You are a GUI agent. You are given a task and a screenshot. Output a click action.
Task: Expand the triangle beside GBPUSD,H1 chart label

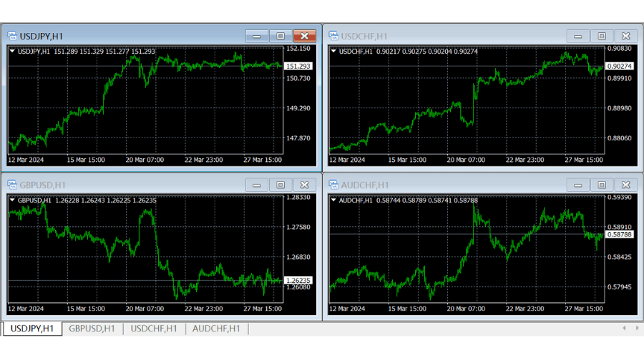[x=12, y=200]
